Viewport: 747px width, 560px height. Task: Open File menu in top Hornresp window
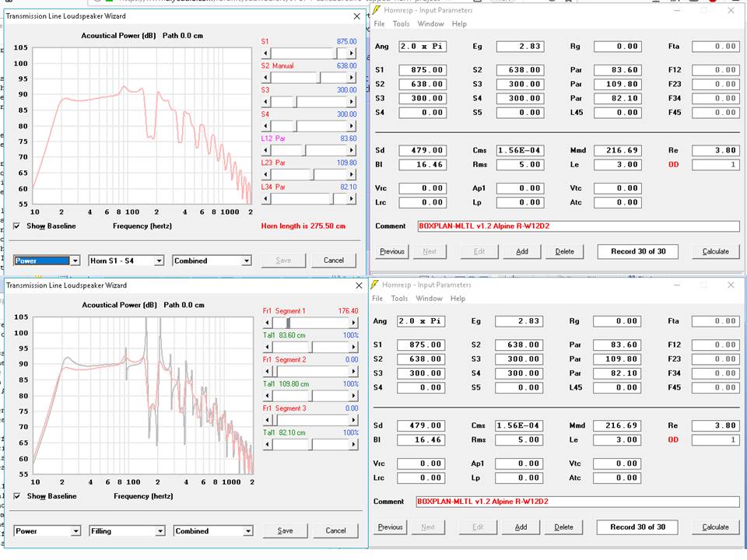point(379,24)
